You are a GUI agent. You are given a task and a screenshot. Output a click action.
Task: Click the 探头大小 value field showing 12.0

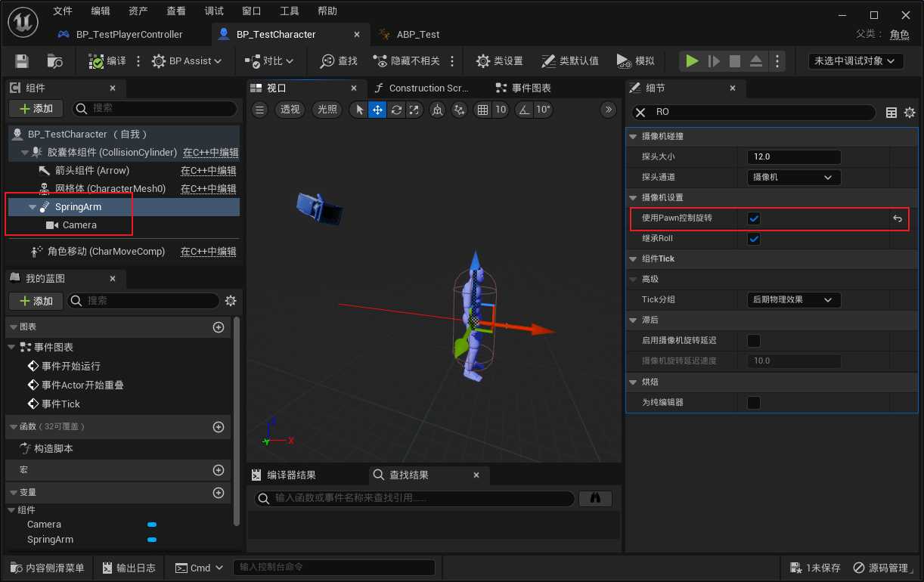[793, 157]
